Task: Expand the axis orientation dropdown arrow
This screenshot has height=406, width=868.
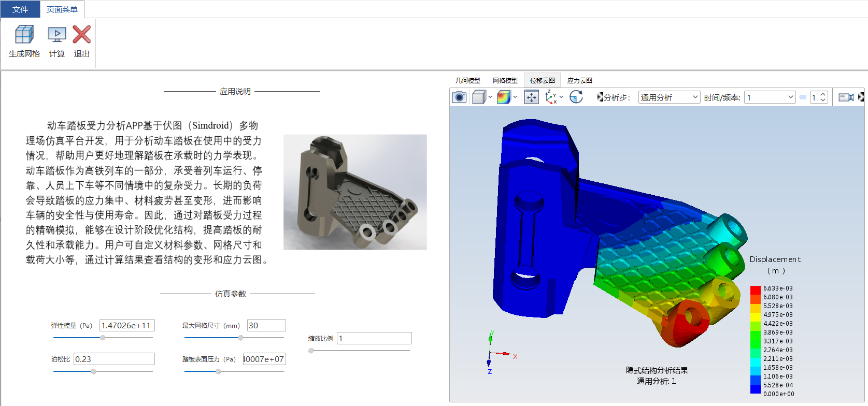Action: 561,97
